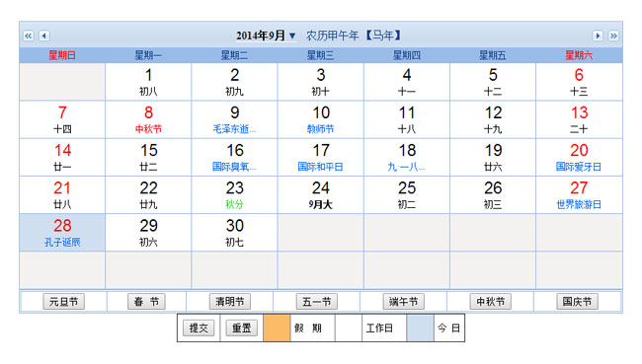Click the 春节 holiday button
The height and width of the screenshot is (364, 642).
click(146, 302)
